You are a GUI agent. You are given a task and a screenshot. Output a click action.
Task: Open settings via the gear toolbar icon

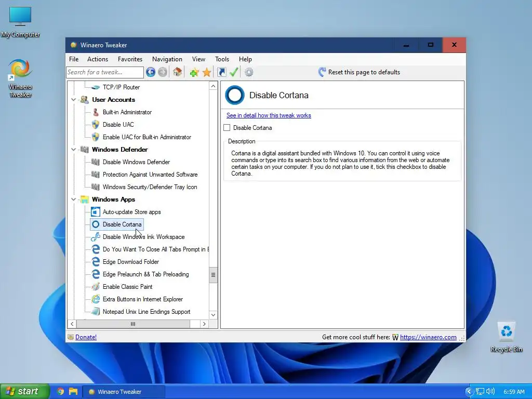(249, 72)
